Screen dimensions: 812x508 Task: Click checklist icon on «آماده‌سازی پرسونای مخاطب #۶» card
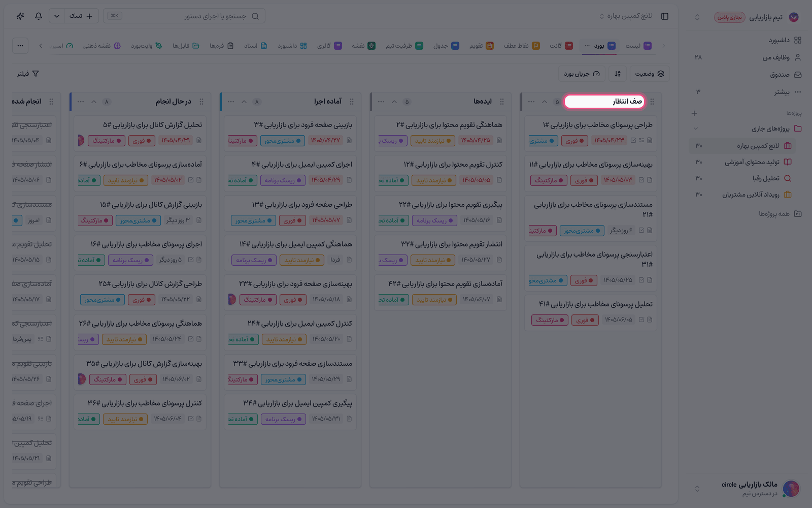(191, 180)
